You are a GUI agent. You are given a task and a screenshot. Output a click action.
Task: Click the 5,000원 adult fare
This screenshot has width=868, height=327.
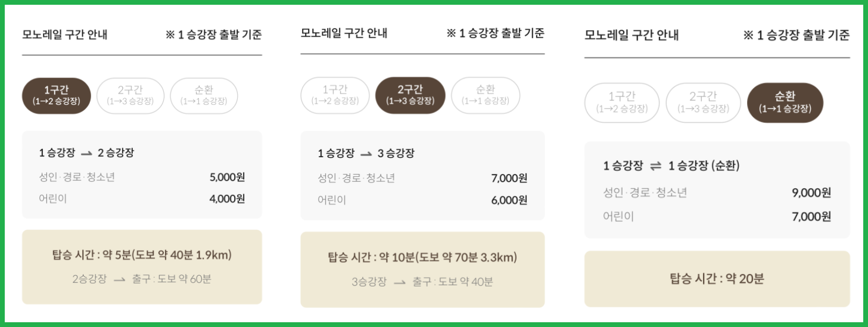tap(227, 177)
